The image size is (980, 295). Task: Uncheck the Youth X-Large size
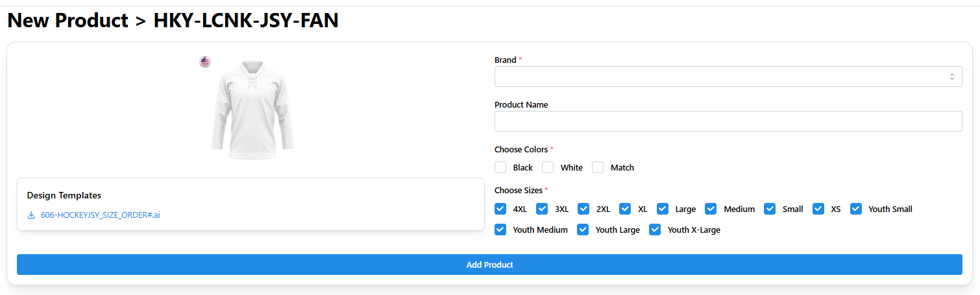655,230
